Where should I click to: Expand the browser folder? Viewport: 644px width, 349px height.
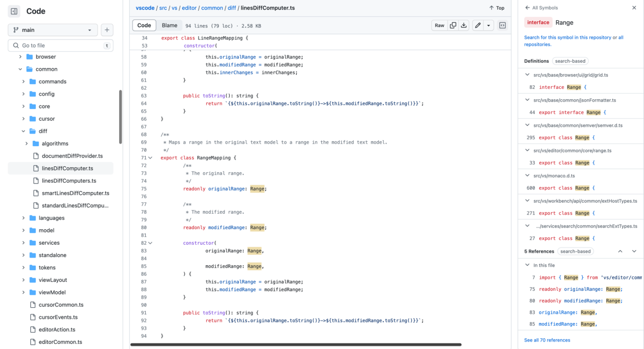coord(20,57)
